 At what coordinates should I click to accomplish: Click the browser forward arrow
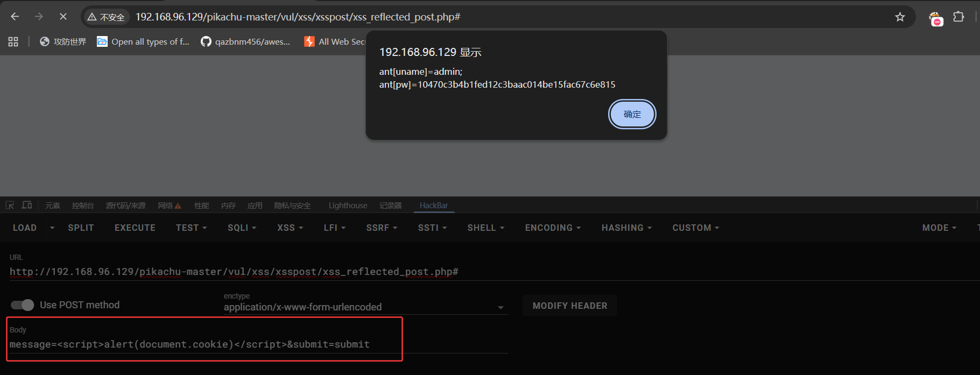[x=39, y=17]
